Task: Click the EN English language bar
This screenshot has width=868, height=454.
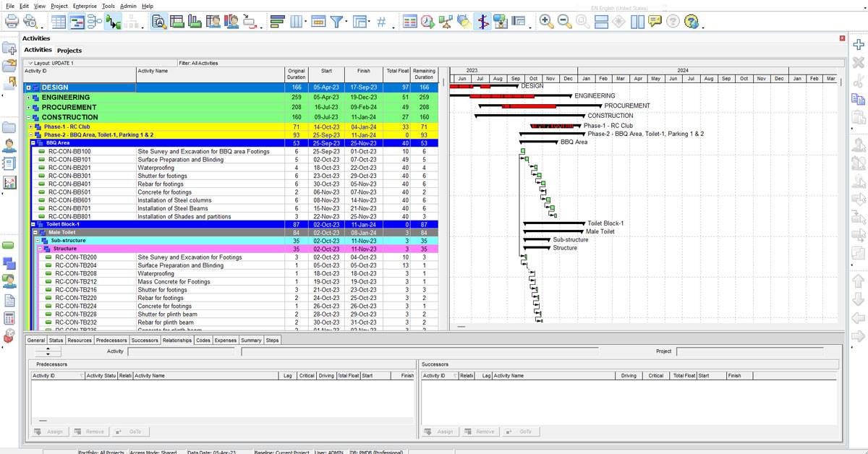Action: click(619, 7)
